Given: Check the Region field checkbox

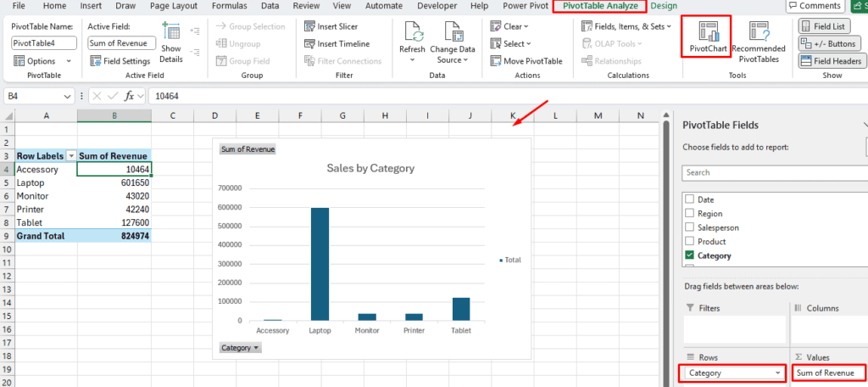Looking at the screenshot, I should tap(690, 214).
